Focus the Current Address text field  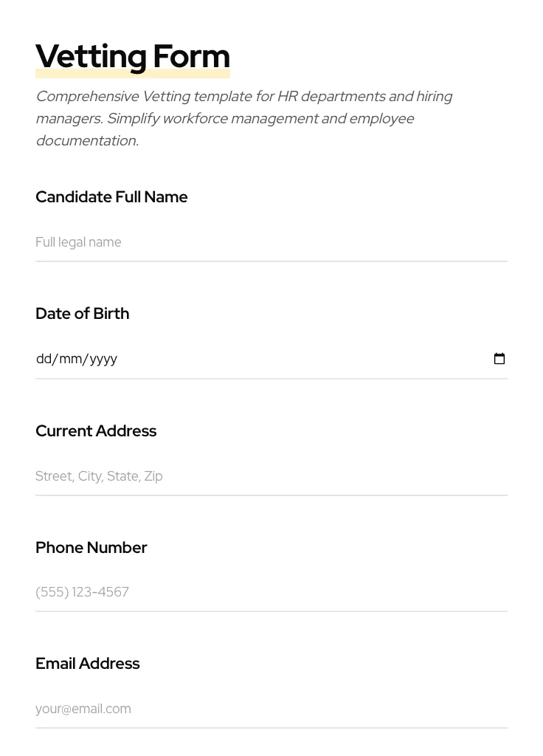tap(271, 476)
